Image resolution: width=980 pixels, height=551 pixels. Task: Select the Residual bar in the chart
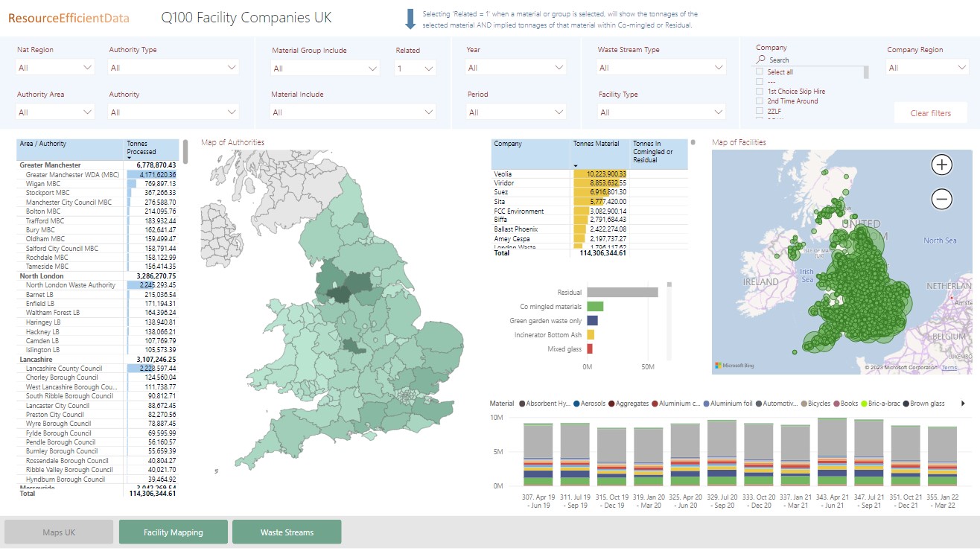622,293
